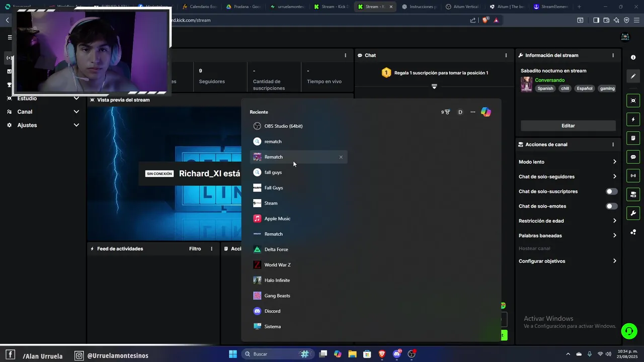Switch to the StreamElements browser tab
The width and height of the screenshot is (644, 362).
click(x=550, y=7)
